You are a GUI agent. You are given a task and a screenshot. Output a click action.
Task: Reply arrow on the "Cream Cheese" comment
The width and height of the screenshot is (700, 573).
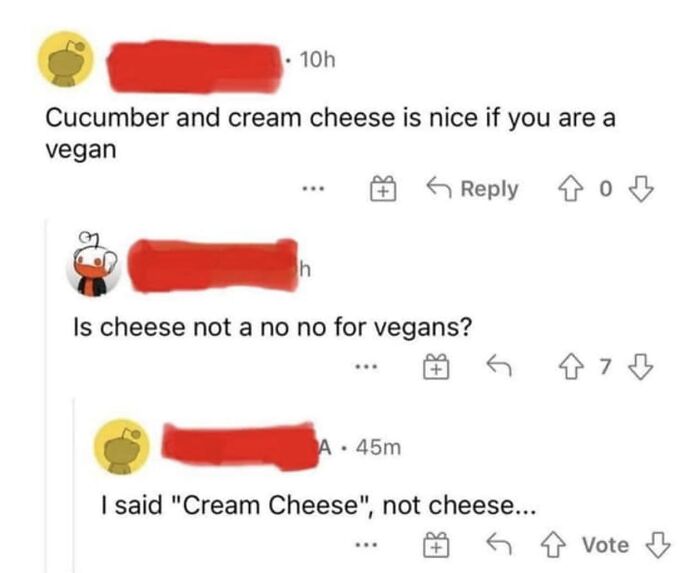pos(499,544)
